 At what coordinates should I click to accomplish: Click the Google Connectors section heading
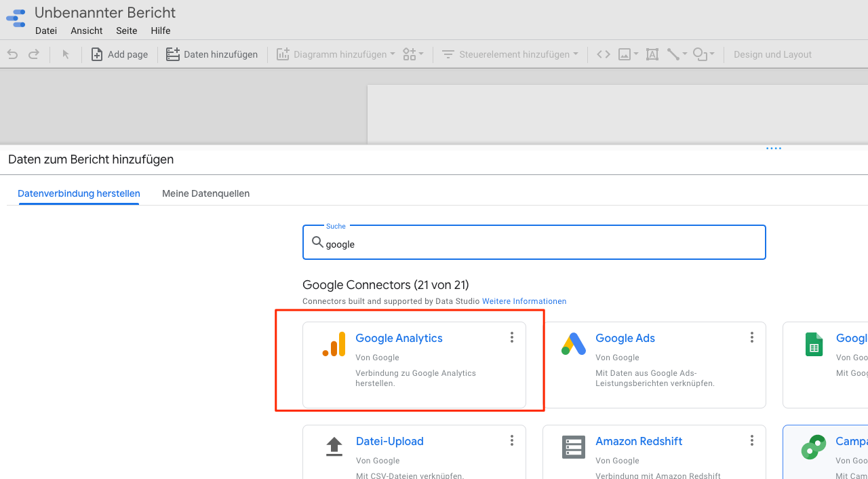(386, 284)
